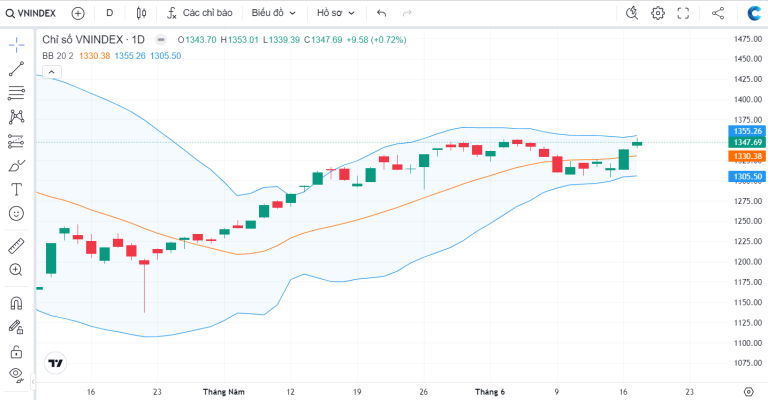The height and width of the screenshot is (400, 768).
Task: Activate the zoom in tool
Action: (x=16, y=270)
